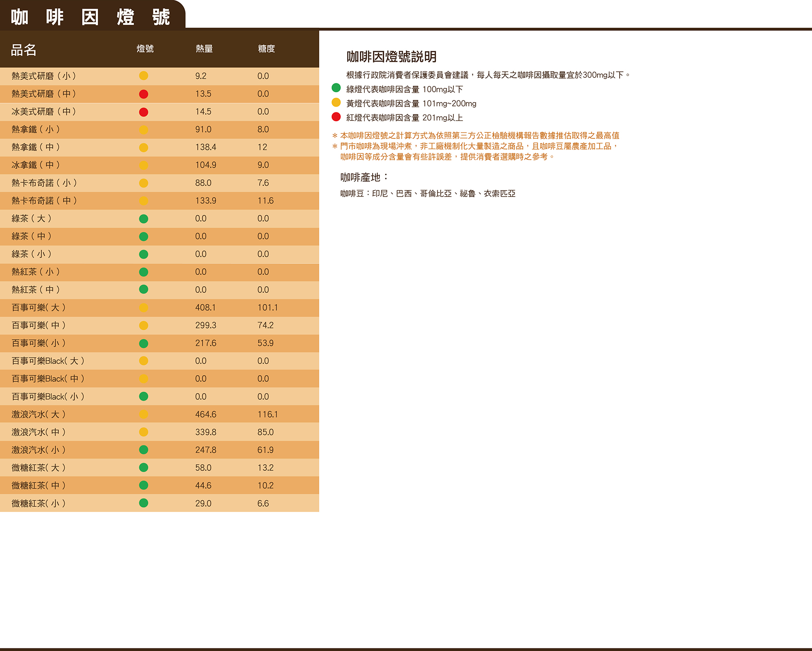Click the 糖度 column header
This screenshot has height=651, width=812.
(266, 49)
